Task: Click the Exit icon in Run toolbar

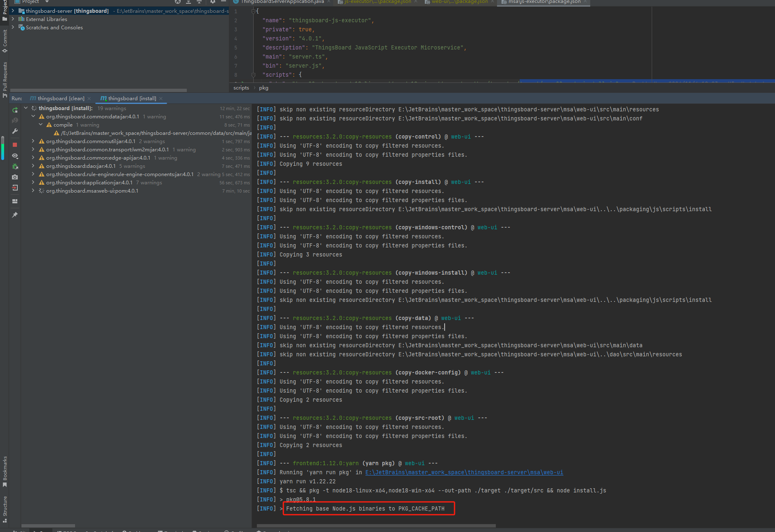Action: [x=15, y=188]
